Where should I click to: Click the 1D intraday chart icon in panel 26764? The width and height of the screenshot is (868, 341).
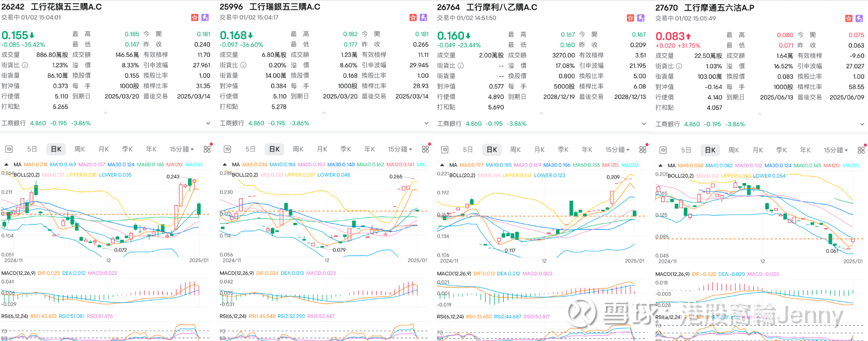click(445, 149)
